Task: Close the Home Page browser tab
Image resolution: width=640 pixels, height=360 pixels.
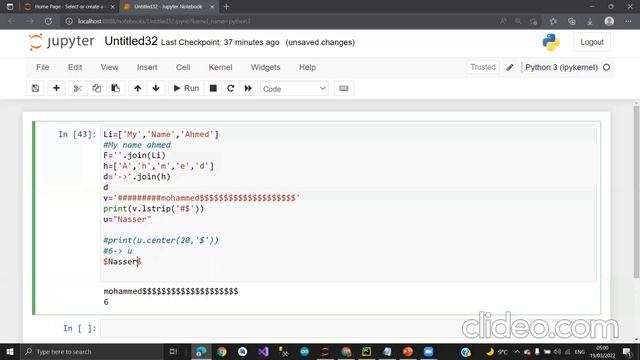Action: pyautogui.click(x=113, y=7)
